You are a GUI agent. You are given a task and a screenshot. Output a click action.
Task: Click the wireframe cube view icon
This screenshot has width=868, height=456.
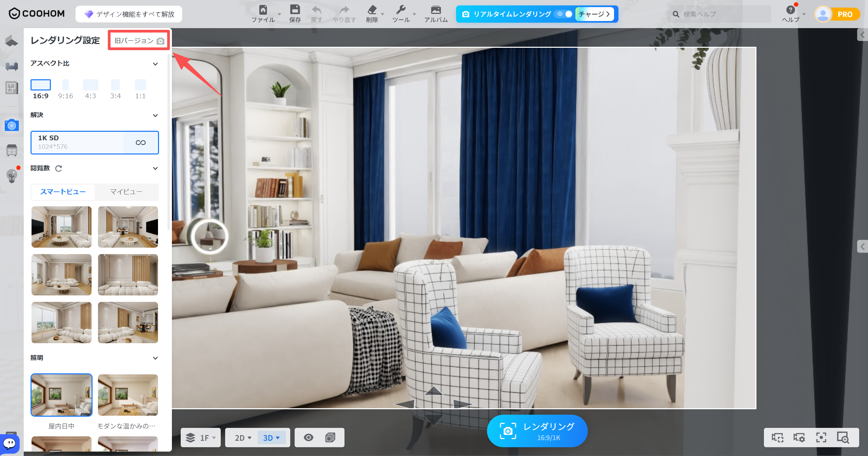330,437
